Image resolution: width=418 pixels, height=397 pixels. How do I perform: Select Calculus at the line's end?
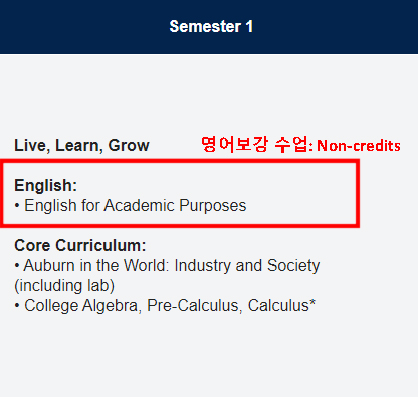click(x=278, y=306)
